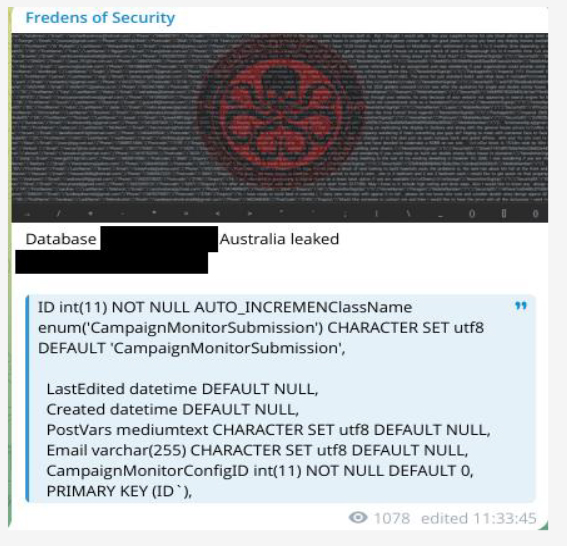This screenshot has height=546, width=567.
Task: Click the 1078 view count
Action: [392, 518]
